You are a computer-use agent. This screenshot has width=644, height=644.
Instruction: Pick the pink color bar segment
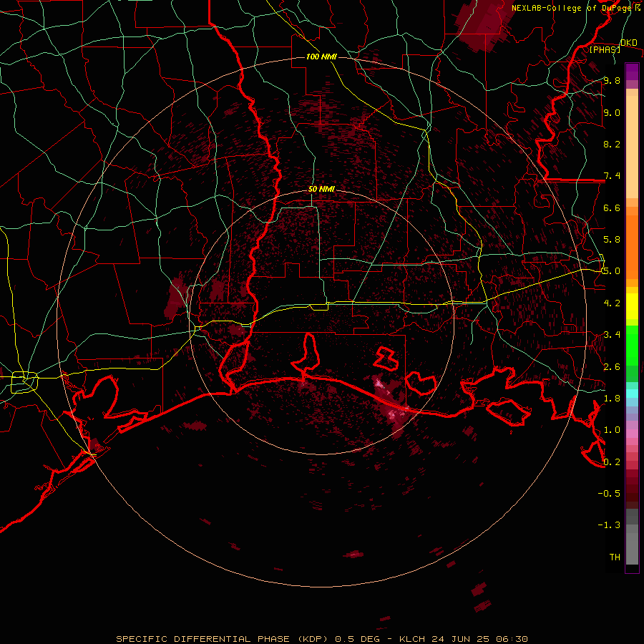pyautogui.click(x=632, y=434)
